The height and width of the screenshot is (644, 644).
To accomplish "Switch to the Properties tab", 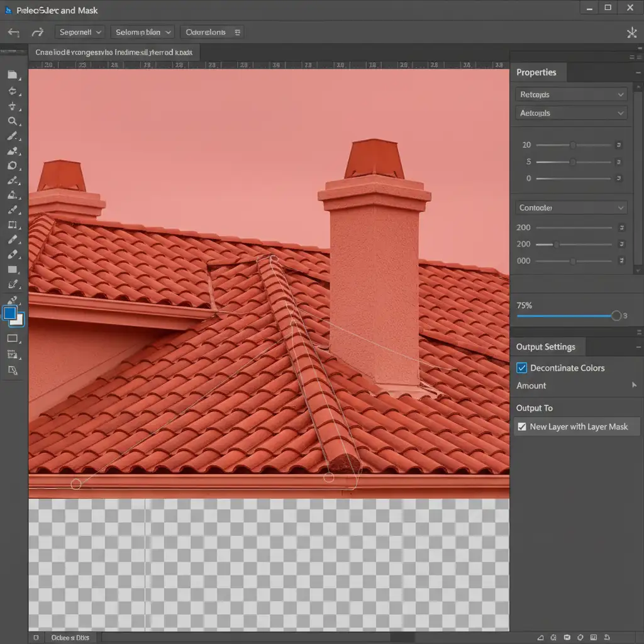I will click(x=536, y=72).
